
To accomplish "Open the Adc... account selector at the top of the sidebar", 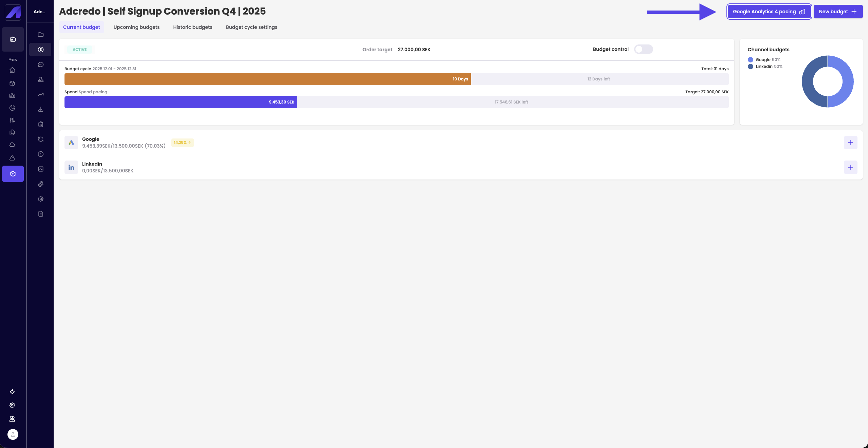I will tap(40, 12).
